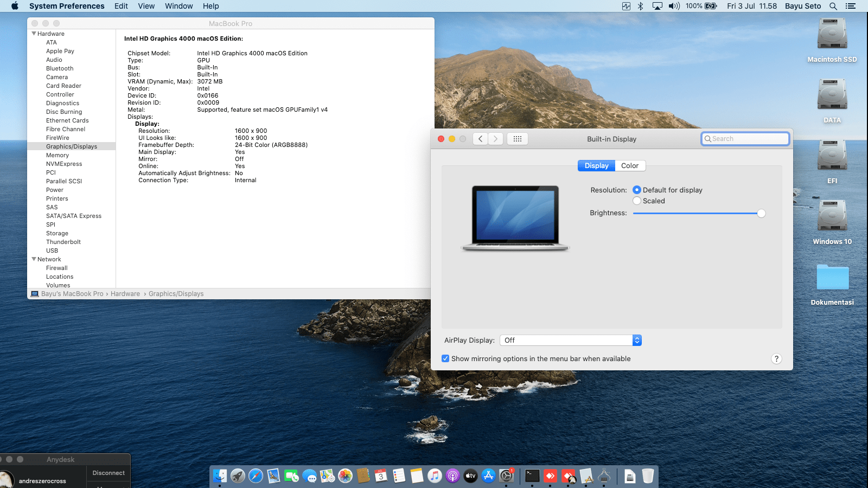Launch Launchpad from the Dock
This screenshot has height=488, width=868.
pos(238,476)
